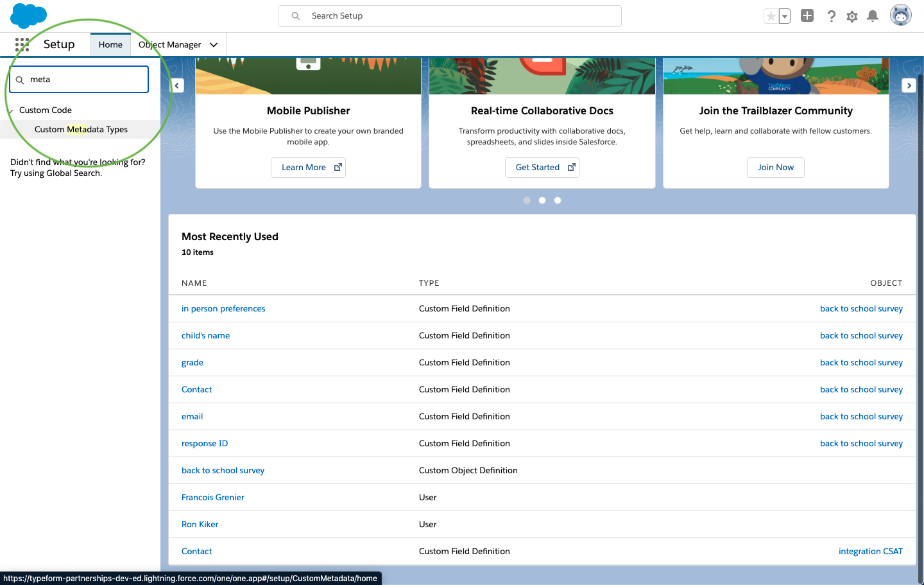Open the App Launcher grid icon
The image size is (924, 585).
22,44
